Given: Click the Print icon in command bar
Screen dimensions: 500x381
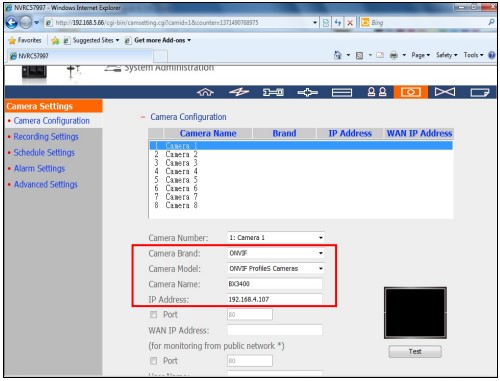Looking at the screenshot, I should [394, 55].
